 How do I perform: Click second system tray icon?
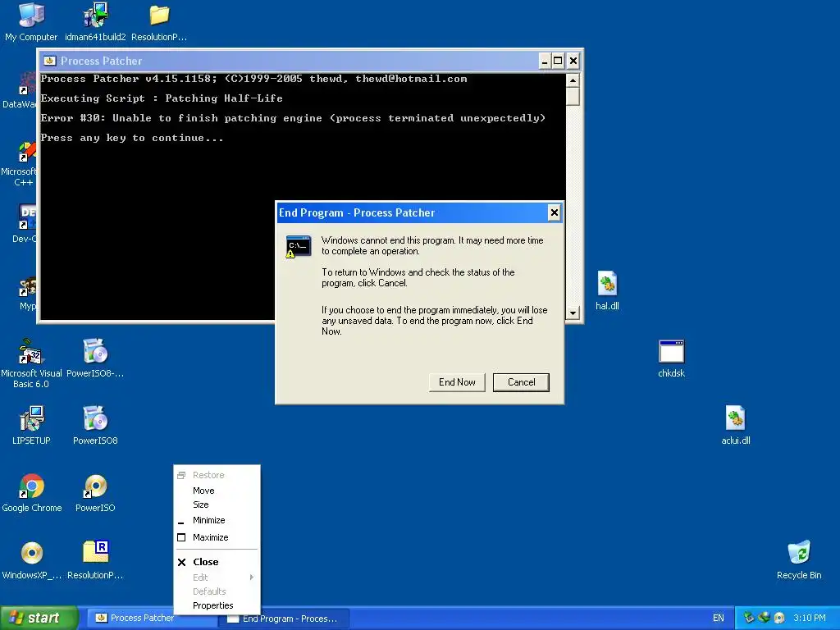pos(764,618)
